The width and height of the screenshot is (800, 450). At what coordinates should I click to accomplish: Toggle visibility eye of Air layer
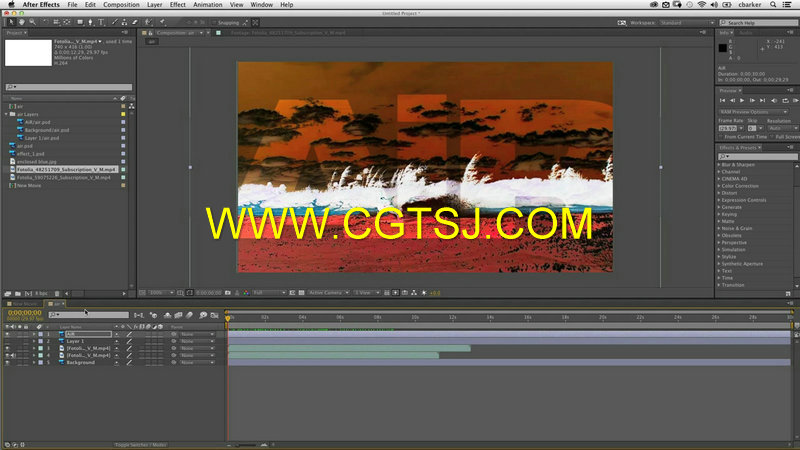point(7,334)
